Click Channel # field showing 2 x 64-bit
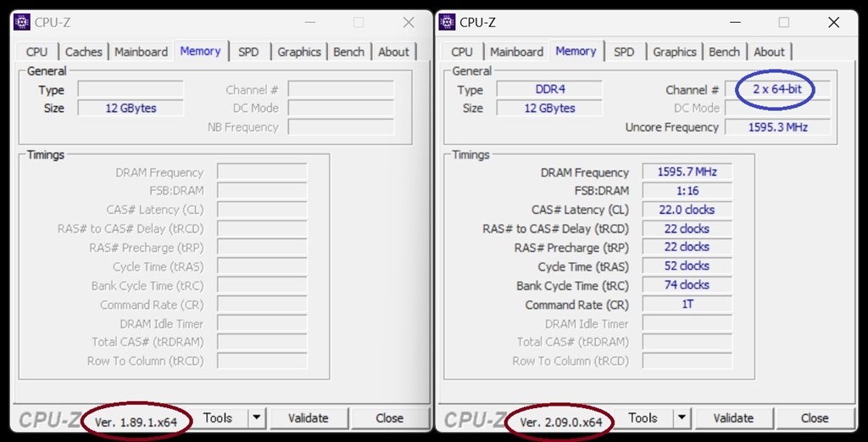Viewport: 868px width, 442px height. pos(777,89)
